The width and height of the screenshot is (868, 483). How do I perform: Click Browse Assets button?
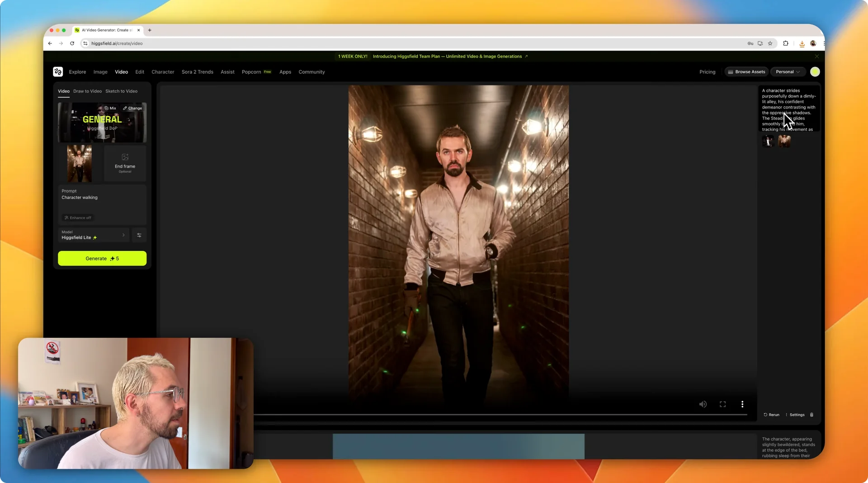[746, 72]
